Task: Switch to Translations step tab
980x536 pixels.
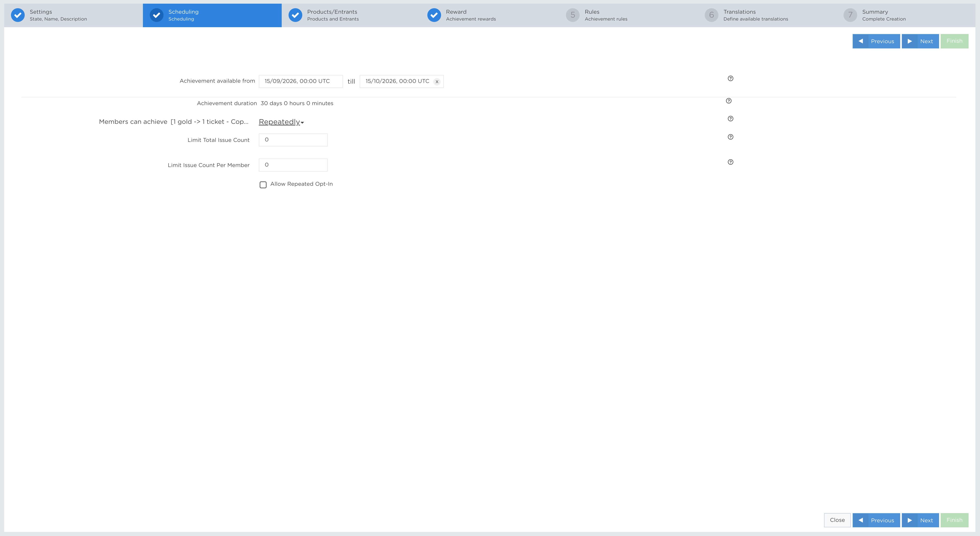Action: tap(767, 15)
